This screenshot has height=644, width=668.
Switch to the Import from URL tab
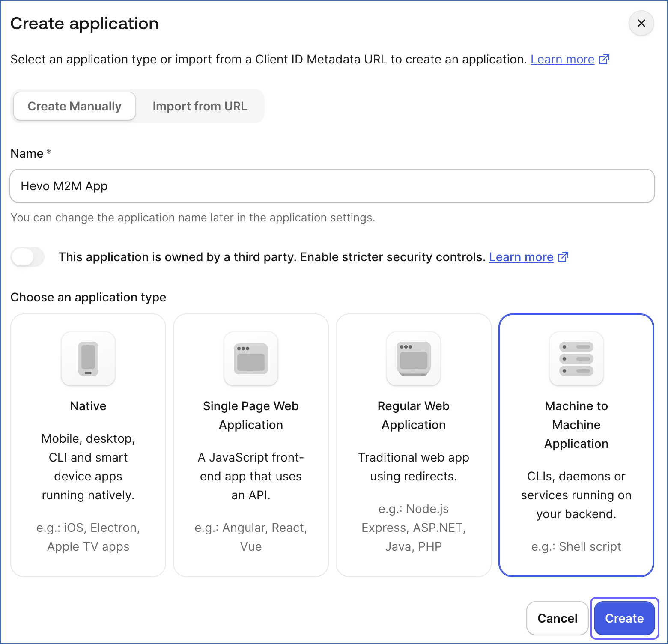(x=200, y=106)
